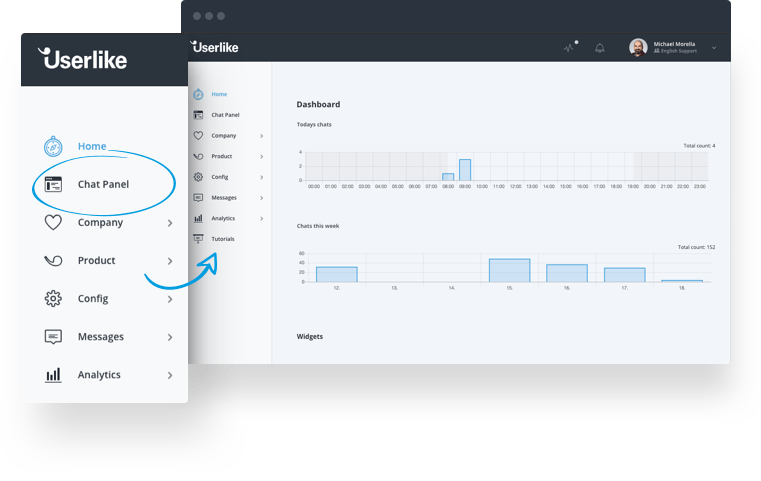Click day 17 bar in Chats this week
Viewport: 761px width, 481px height.
[624, 275]
